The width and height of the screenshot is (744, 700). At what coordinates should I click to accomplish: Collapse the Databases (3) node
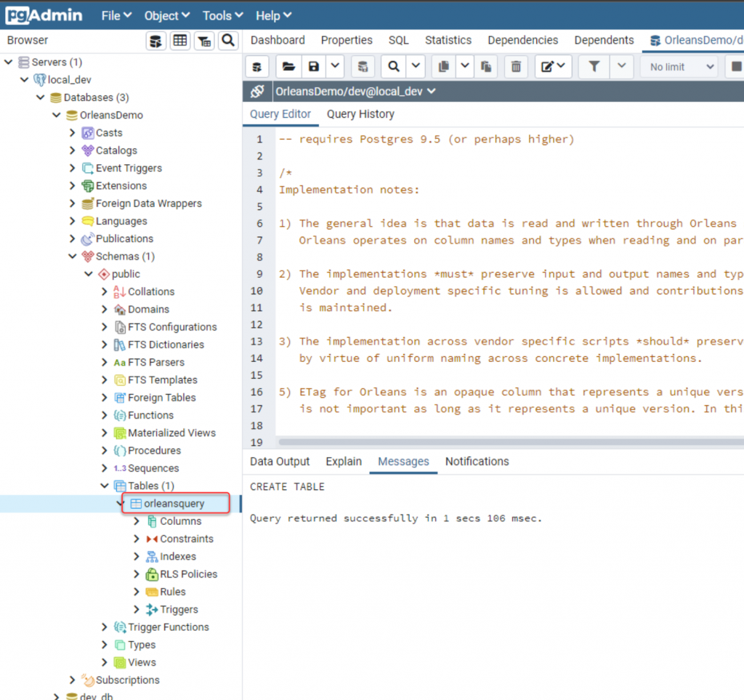pyautogui.click(x=41, y=97)
